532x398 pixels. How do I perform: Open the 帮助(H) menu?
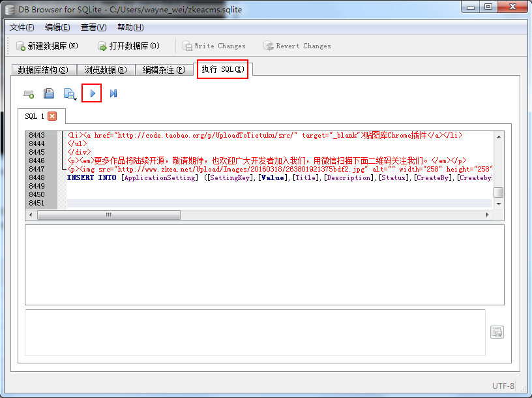point(130,27)
